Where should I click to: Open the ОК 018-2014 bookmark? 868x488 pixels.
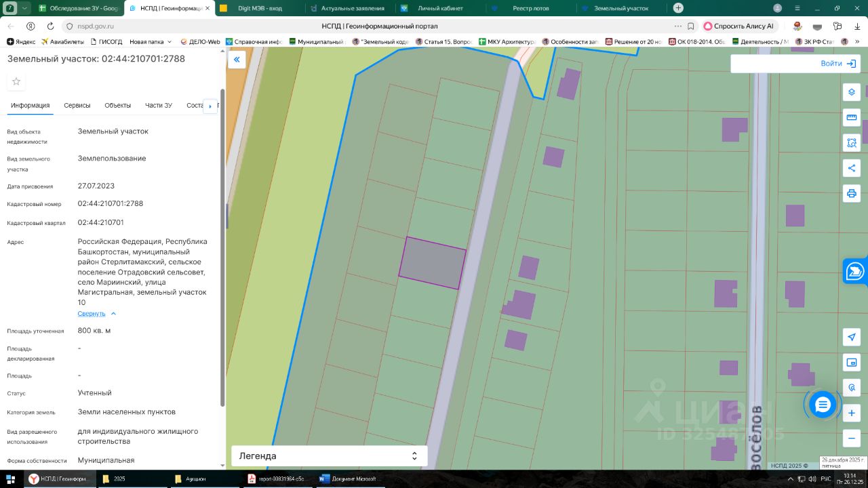(x=696, y=42)
